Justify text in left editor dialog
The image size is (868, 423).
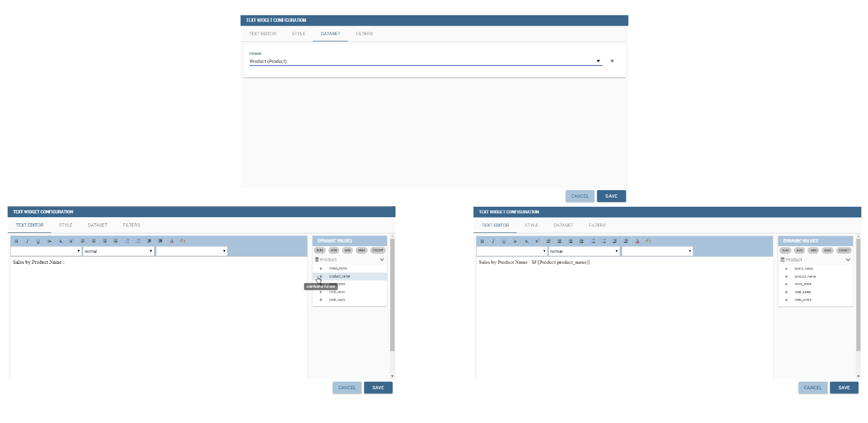[x=116, y=241]
